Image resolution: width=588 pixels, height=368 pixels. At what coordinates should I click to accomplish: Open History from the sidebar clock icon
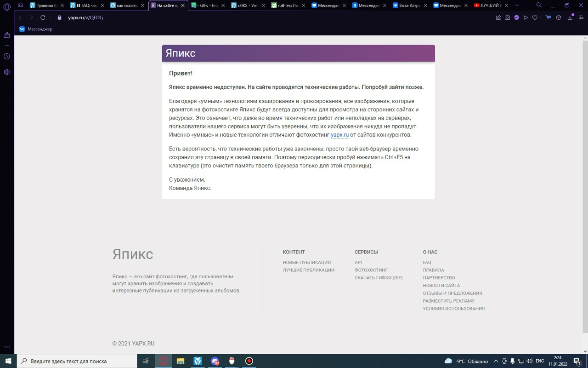tap(7, 56)
